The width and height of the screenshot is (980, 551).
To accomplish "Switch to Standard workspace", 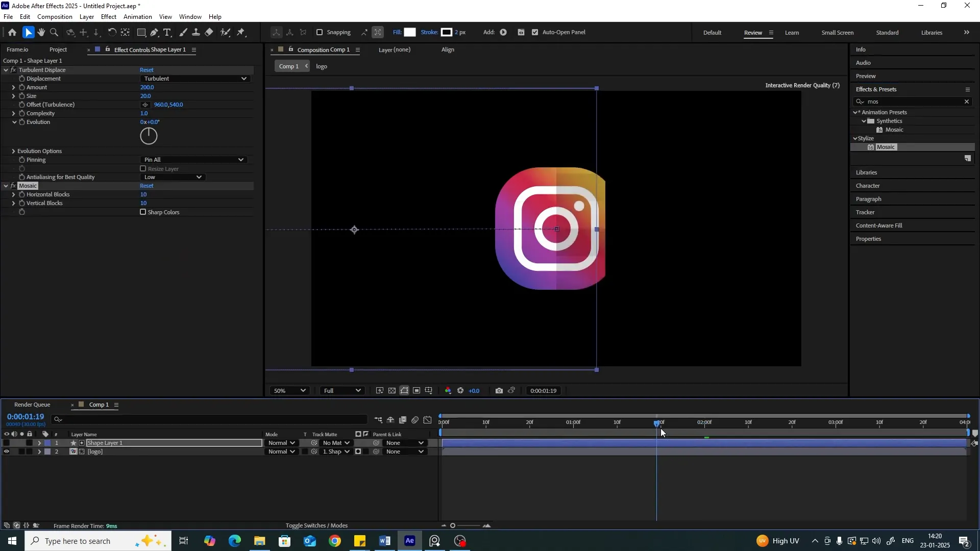I will 887,33.
